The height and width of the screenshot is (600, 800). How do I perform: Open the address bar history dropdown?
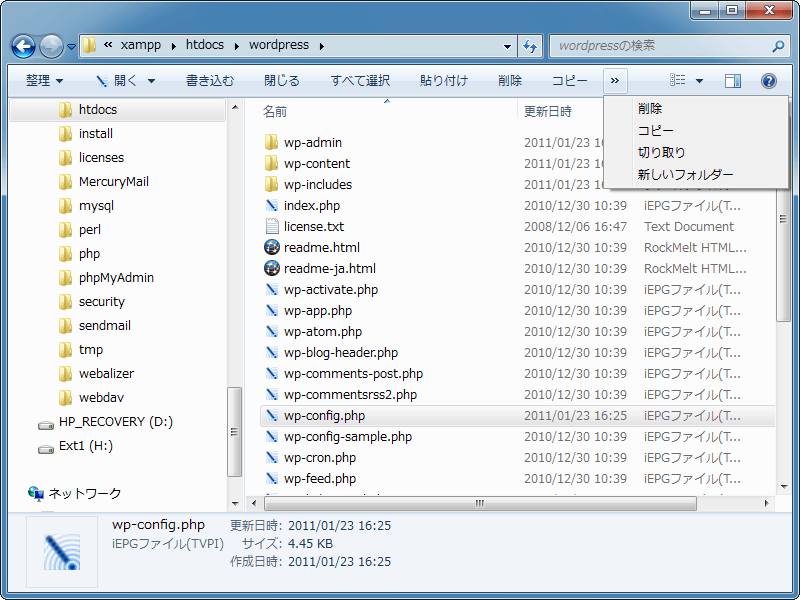click(x=507, y=46)
